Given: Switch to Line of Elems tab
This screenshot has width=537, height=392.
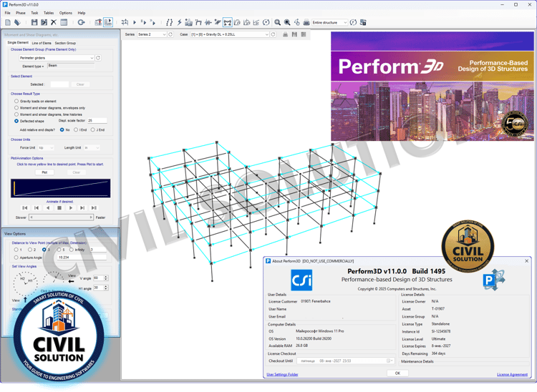Looking at the screenshot, I should coord(42,43).
